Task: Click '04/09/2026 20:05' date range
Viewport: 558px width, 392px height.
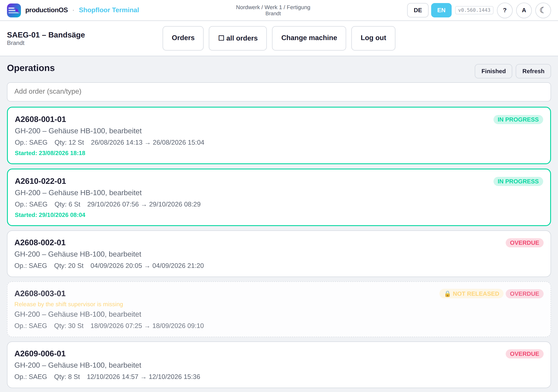Action: pos(147,266)
